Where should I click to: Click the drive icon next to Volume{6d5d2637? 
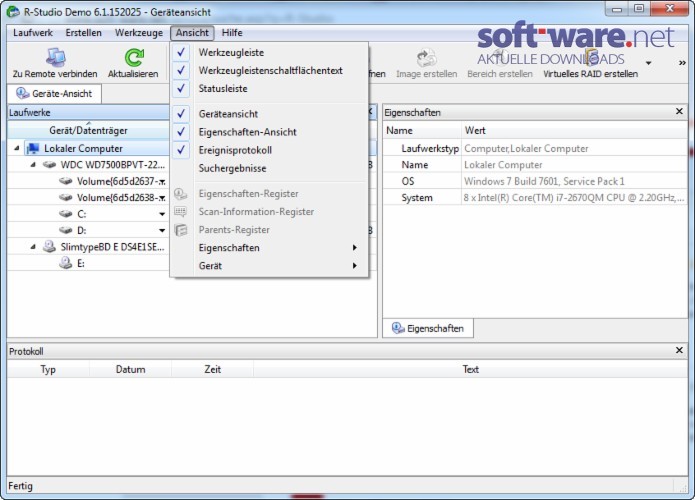66,181
